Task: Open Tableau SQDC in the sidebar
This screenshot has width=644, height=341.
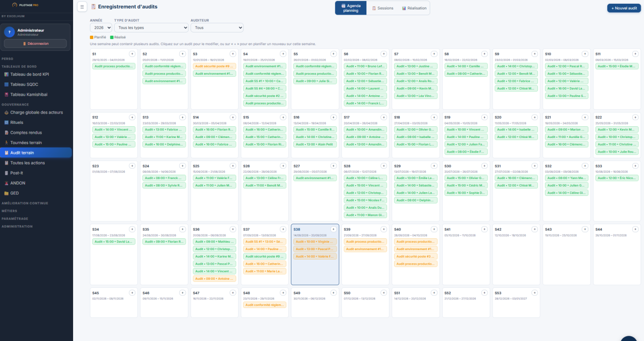Action: (x=36, y=84)
